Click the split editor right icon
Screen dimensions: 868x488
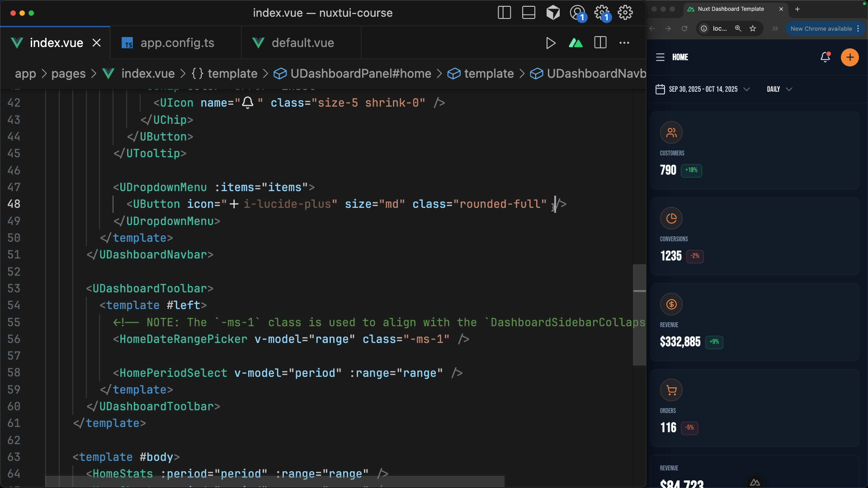click(x=600, y=43)
